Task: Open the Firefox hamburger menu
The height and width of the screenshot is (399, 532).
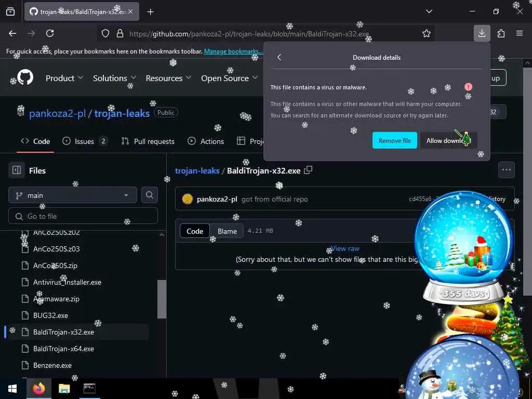Action: pos(520,33)
